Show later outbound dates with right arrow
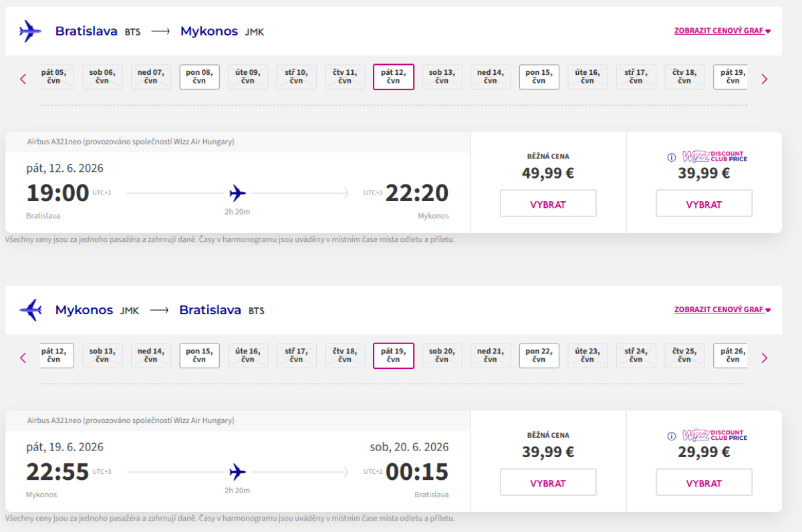Image resolution: width=802 pixels, height=532 pixels. [x=765, y=79]
